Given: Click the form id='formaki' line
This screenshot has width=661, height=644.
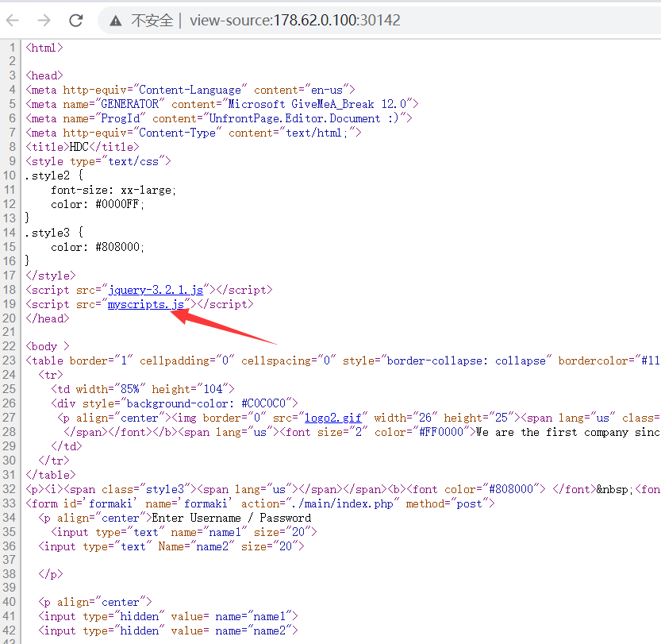Looking at the screenshot, I should pos(259,503).
